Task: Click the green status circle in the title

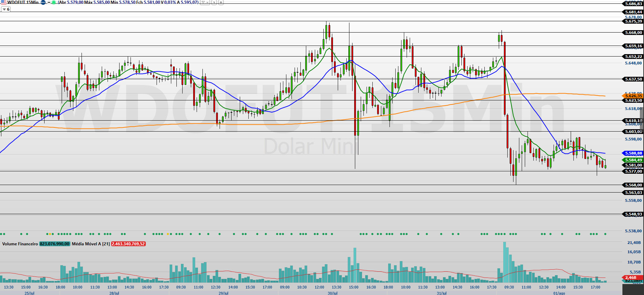Action: [54, 2]
